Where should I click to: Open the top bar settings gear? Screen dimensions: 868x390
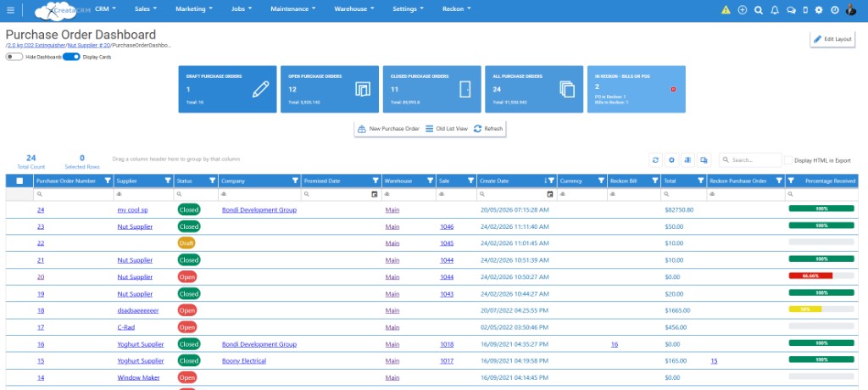pyautogui.click(x=820, y=10)
